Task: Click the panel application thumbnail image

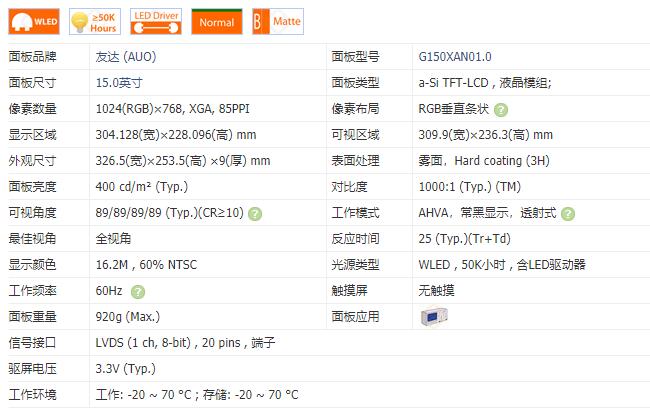Action: (434, 317)
